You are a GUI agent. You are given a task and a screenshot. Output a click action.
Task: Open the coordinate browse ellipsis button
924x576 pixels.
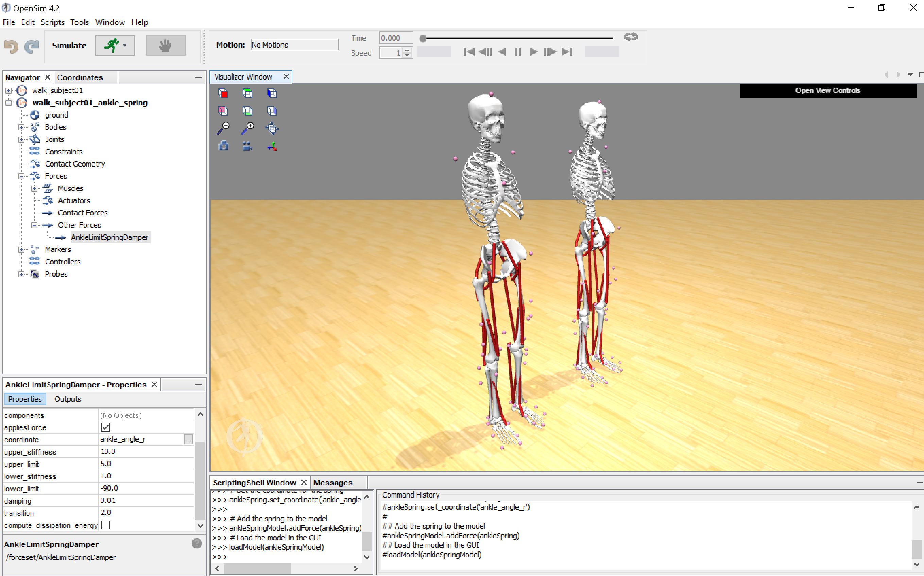coord(188,440)
